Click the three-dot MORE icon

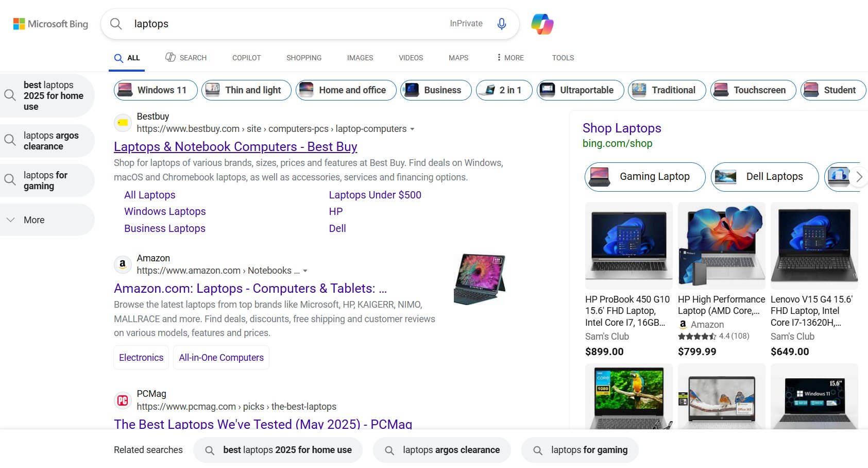(500, 57)
